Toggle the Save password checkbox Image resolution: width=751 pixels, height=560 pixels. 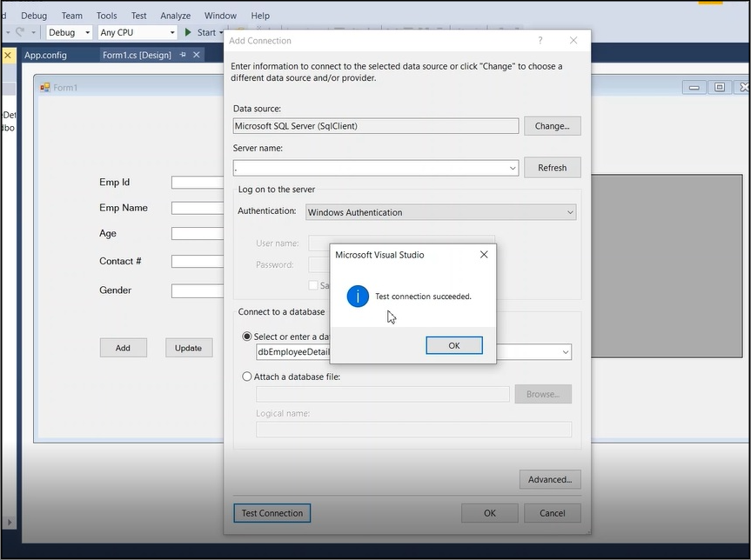(x=313, y=285)
